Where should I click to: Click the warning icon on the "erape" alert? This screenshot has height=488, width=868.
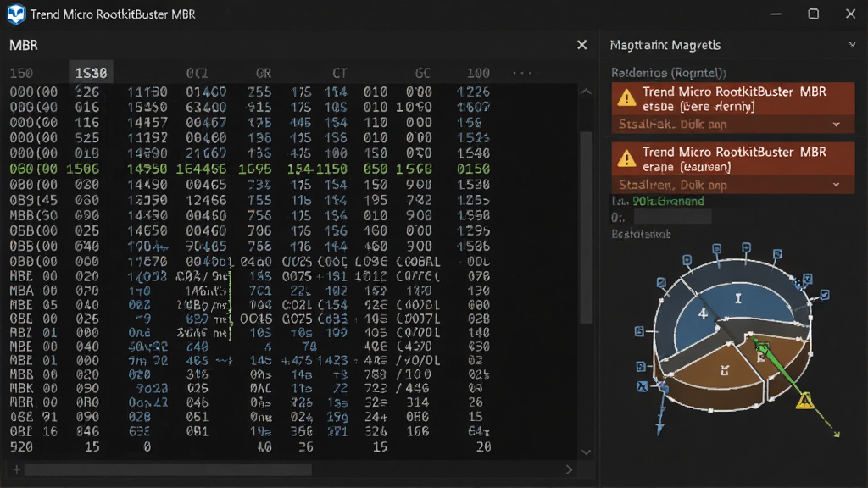[626, 158]
